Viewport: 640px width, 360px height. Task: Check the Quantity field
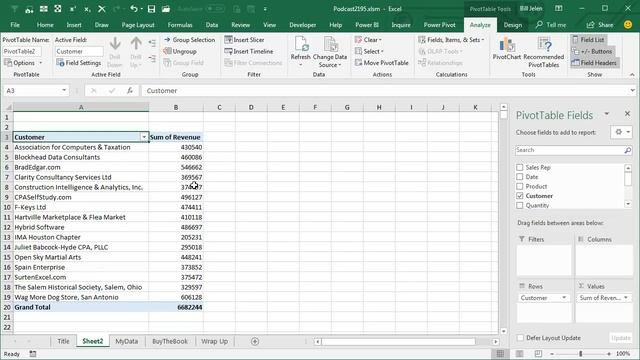520,205
